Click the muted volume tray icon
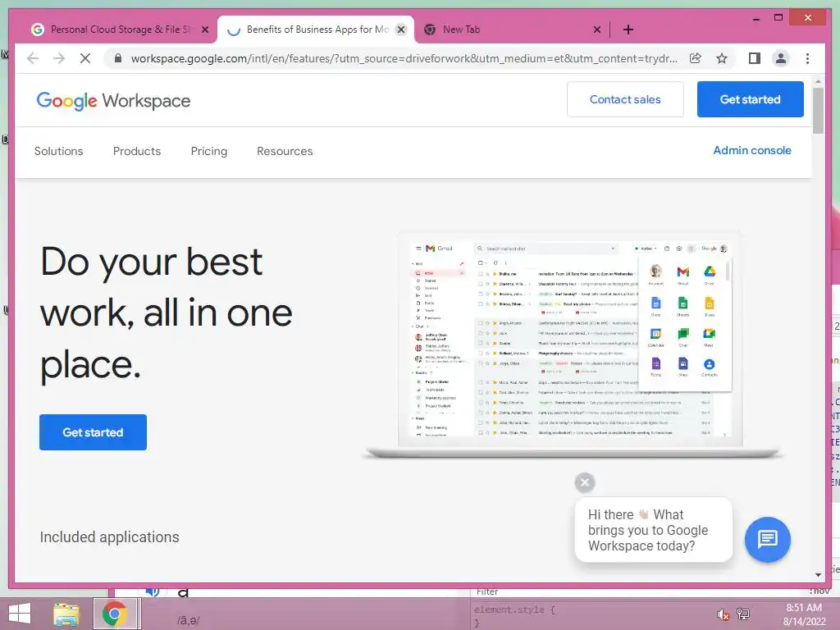 coord(723,614)
